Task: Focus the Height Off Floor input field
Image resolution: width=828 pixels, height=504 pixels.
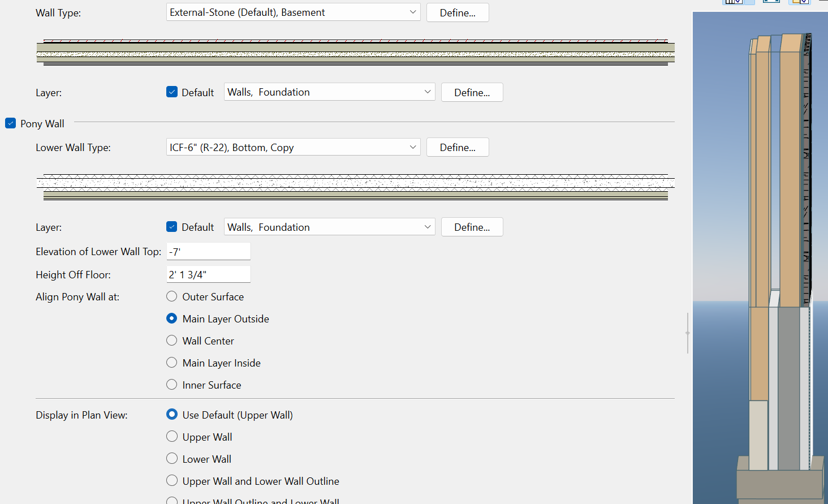Action: (208, 275)
